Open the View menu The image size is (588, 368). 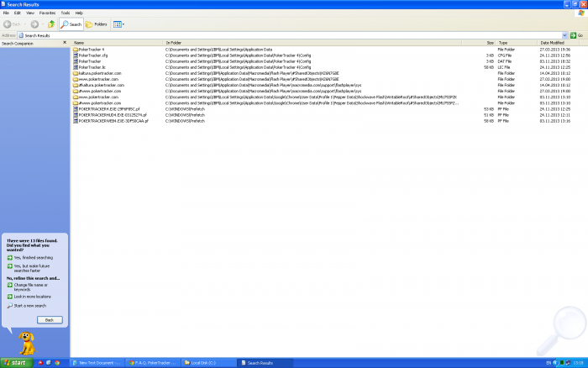tap(30, 13)
